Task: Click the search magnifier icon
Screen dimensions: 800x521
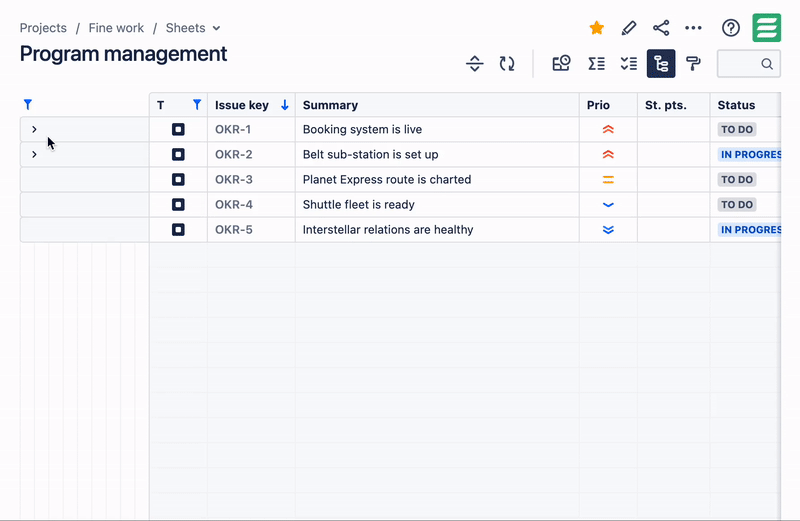Action: pyautogui.click(x=767, y=64)
